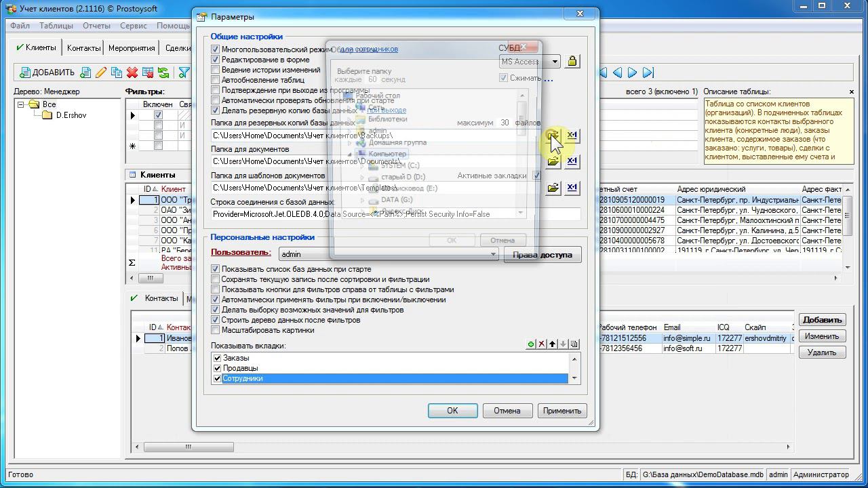Click Изменить button in contacts panel
This screenshot has height=488, width=868.
tap(823, 336)
